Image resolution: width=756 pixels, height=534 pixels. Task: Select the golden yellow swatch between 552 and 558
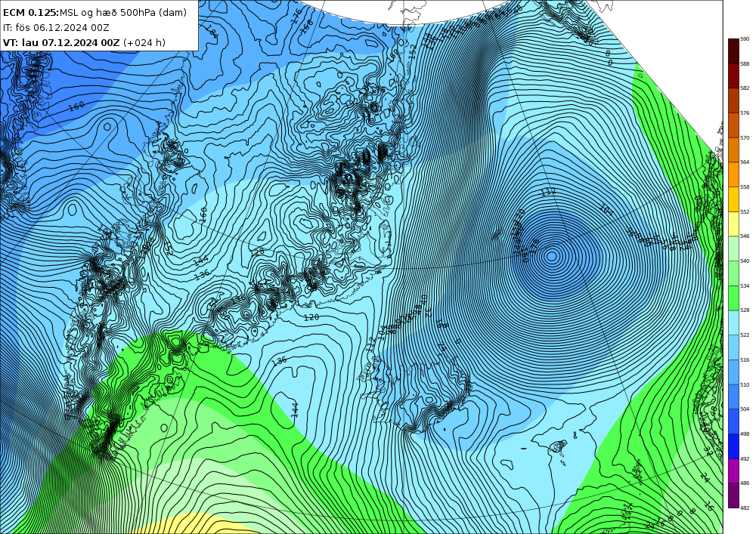pyautogui.click(x=733, y=199)
